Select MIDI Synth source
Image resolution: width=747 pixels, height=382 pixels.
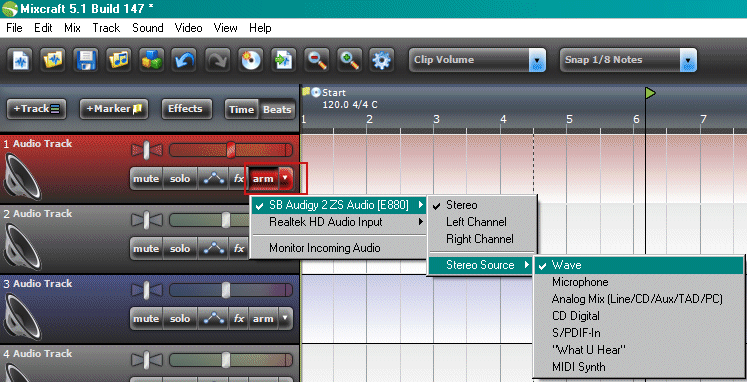638,367
